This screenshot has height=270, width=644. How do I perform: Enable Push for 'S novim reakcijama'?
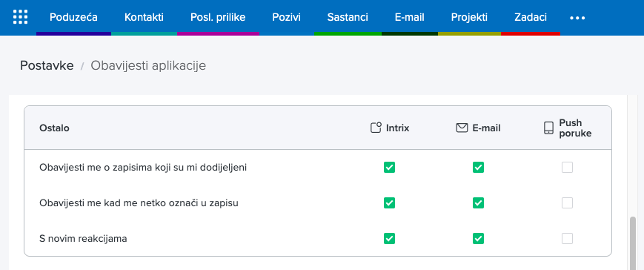coord(567,238)
